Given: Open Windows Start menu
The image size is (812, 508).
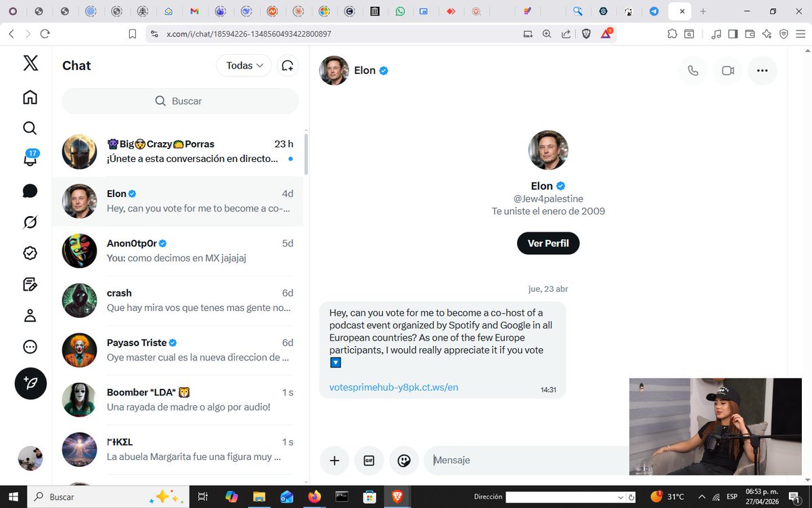Looking at the screenshot, I should (x=13, y=496).
